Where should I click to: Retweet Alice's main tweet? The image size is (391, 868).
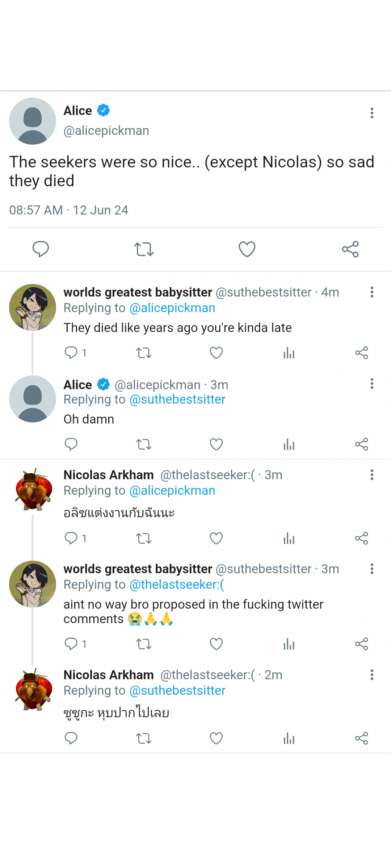point(144,249)
